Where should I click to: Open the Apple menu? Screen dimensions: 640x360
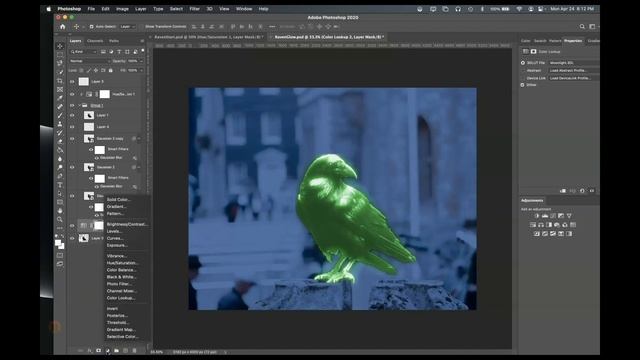[49, 9]
